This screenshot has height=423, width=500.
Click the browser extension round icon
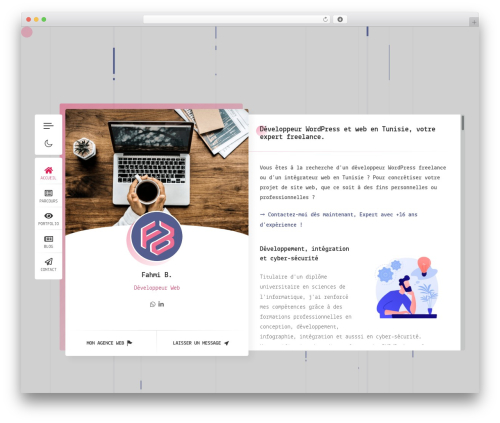[340, 19]
